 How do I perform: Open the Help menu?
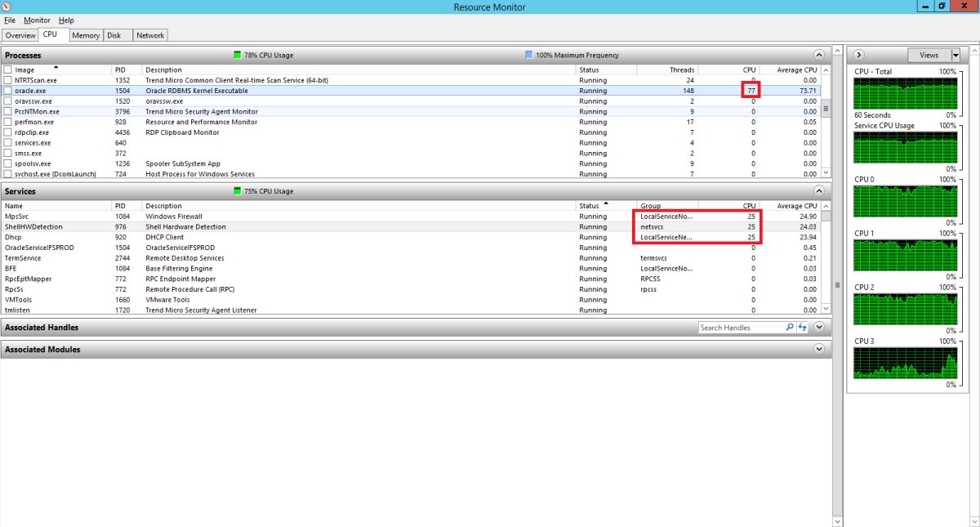[x=66, y=20]
